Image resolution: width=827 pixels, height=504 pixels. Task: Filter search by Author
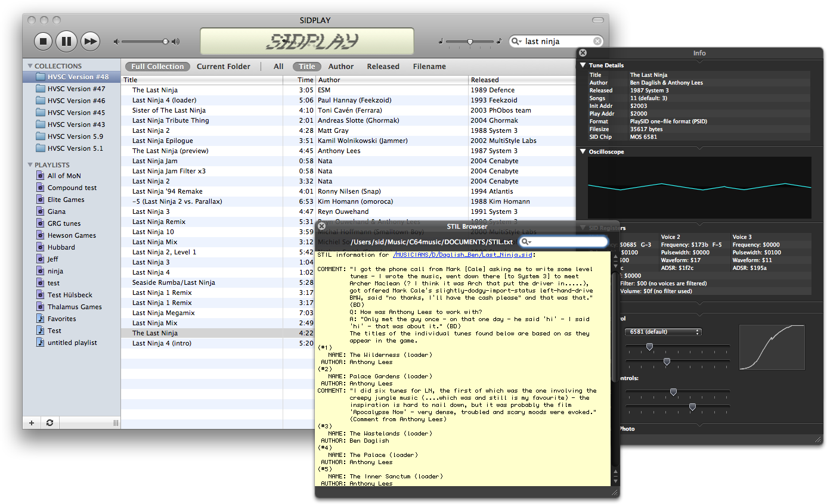click(x=341, y=67)
